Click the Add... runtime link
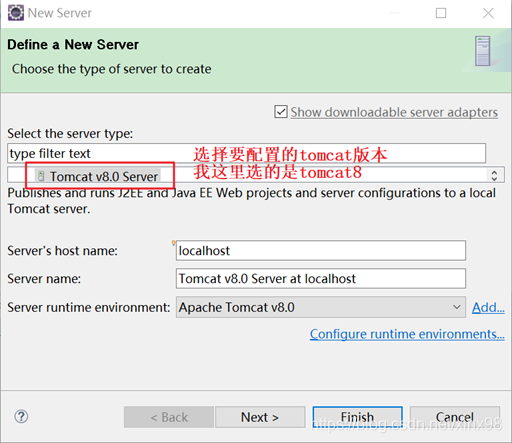This screenshot has height=443, width=512. click(488, 307)
